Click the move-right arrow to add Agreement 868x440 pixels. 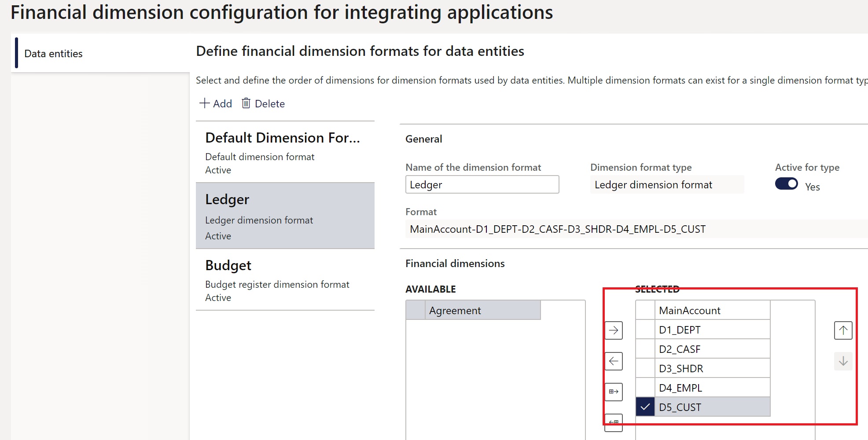click(x=614, y=330)
